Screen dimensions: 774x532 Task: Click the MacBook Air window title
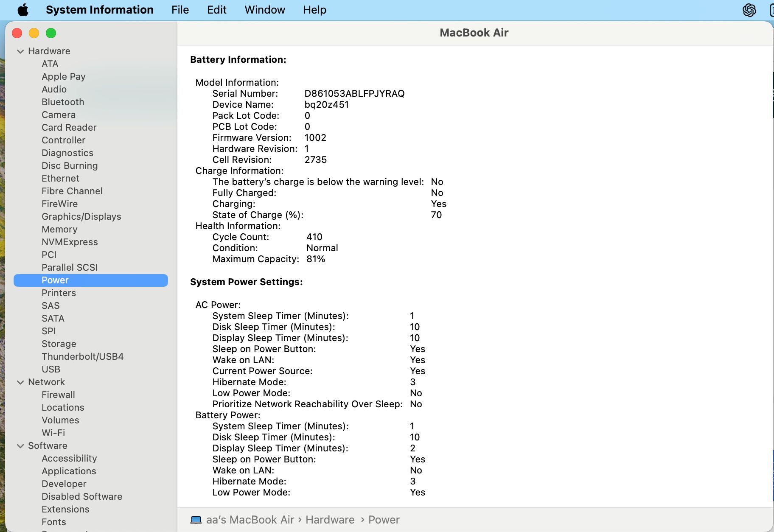474,33
